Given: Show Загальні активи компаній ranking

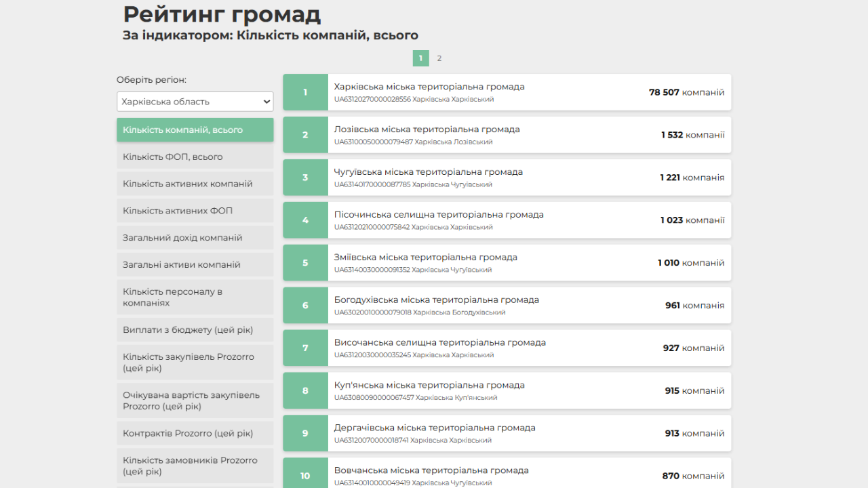Looking at the screenshot, I should pyautogui.click(x=195, y=265).
